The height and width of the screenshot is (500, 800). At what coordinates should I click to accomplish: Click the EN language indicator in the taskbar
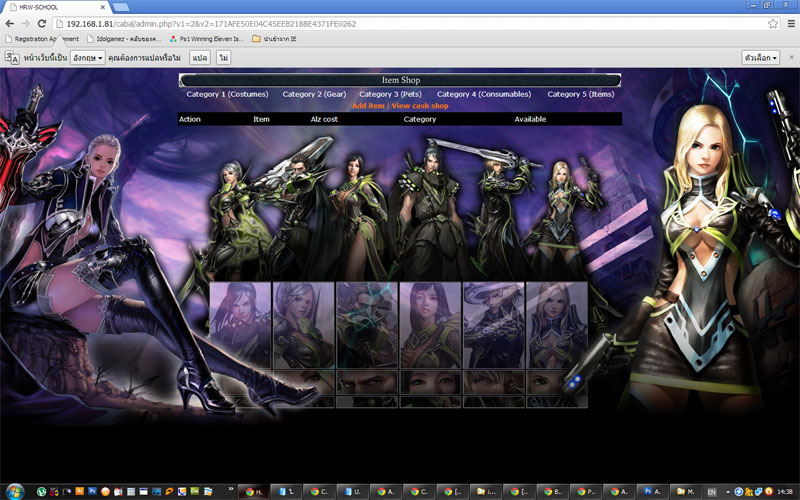tap(711, 492)
